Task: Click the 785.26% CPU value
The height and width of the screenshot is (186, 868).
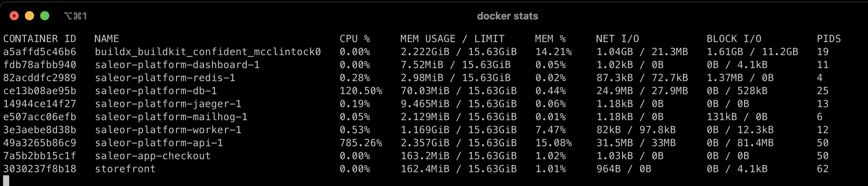Action: (x=361, y=143)
